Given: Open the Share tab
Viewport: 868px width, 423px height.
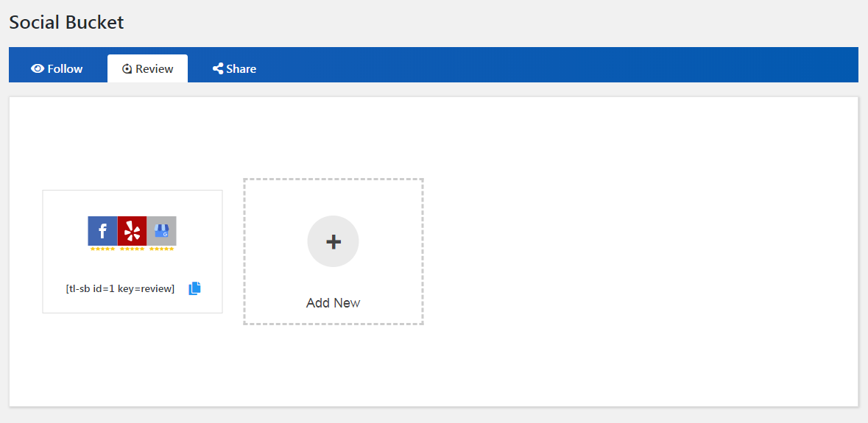Looking at the screenshot, I should point(234,68).
